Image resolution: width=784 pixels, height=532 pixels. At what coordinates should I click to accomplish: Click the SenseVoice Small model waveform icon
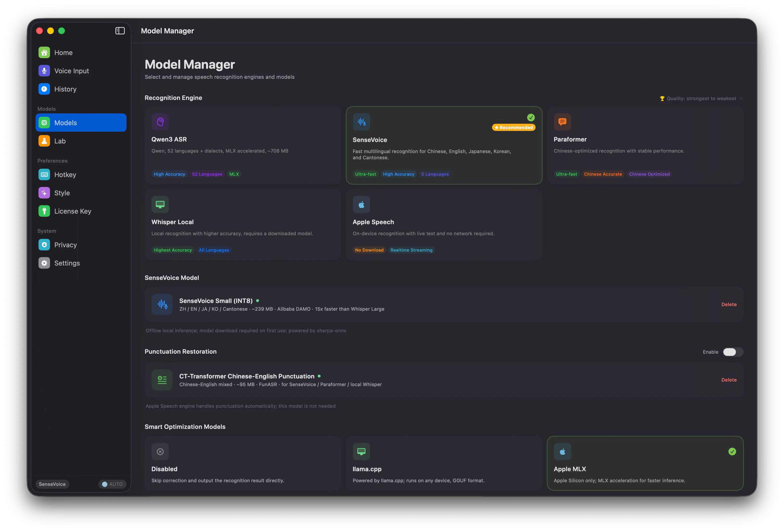pyautogui.click(x=162, y=304)
